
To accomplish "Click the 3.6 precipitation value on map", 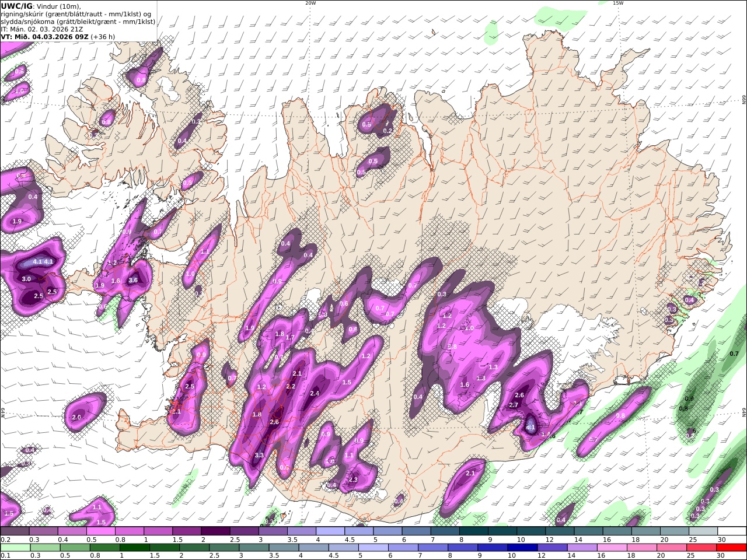I will coord(133,280).
